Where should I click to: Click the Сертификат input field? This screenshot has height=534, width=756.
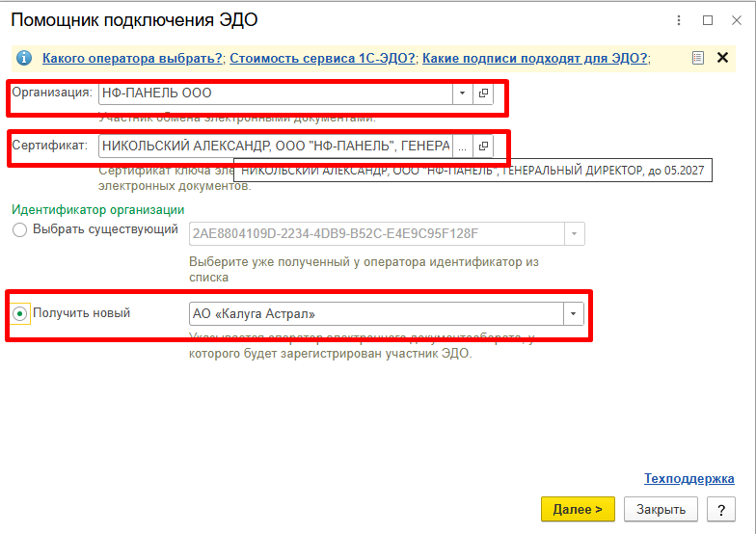(276, 147)
